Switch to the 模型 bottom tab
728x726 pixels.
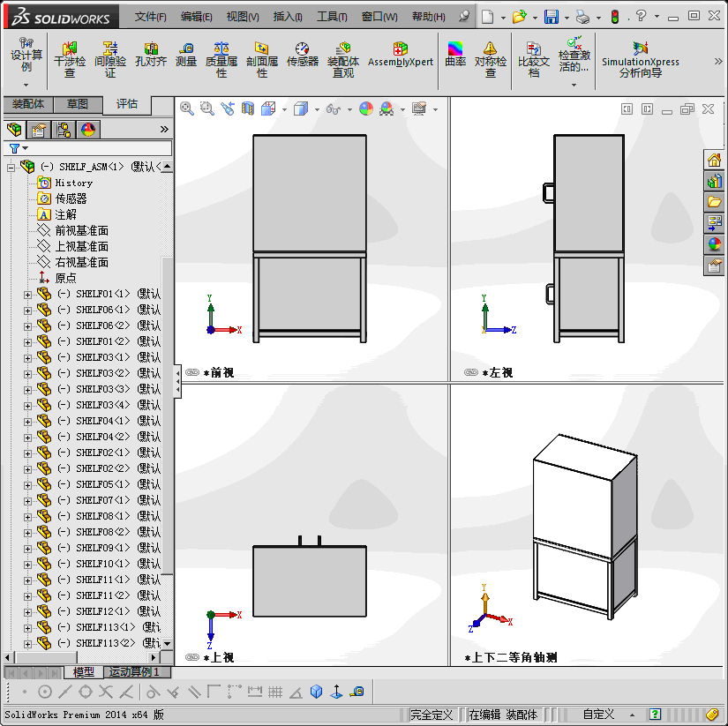click(x=84, y=671)
